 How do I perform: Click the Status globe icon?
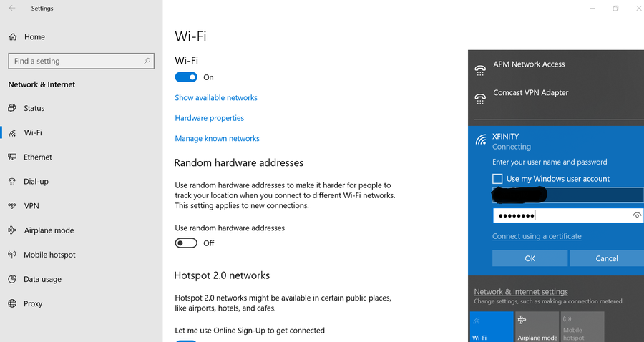pos(12,108)
